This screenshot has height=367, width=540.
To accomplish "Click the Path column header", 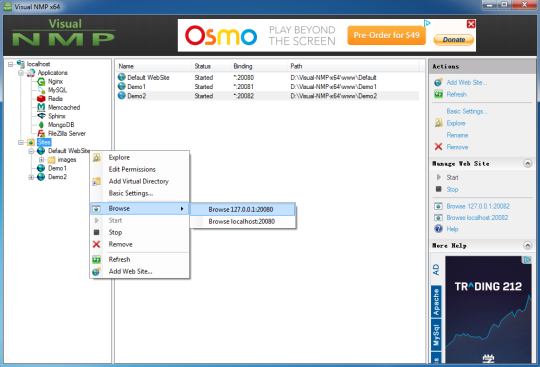I will [x=353, y=66].
